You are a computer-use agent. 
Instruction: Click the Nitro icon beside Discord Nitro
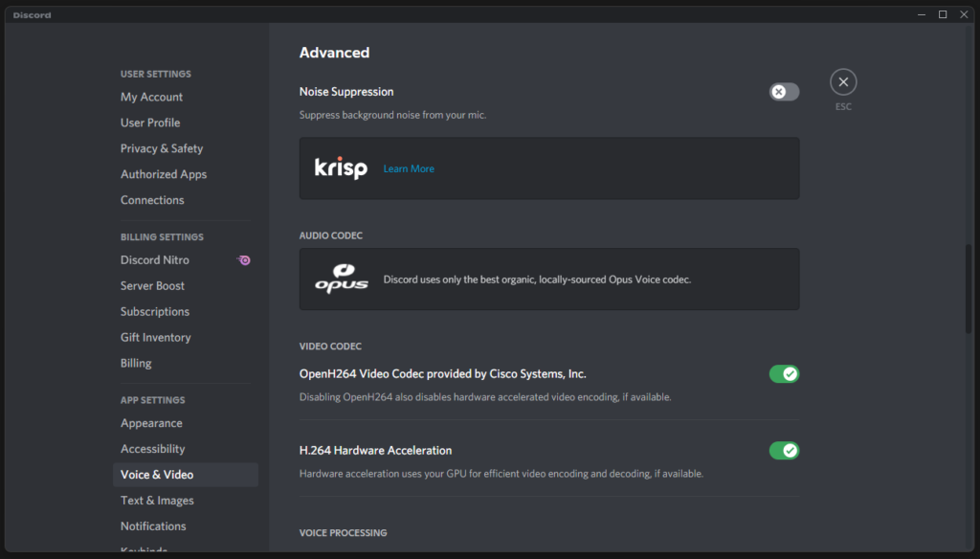[x=244, y=260]
